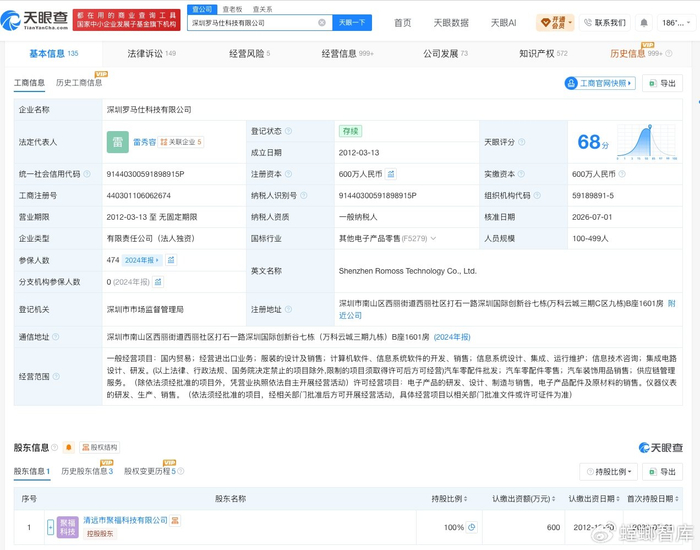Open the 公司发展 tab
This screenshot has height=550, width=700.
[445, 54]
